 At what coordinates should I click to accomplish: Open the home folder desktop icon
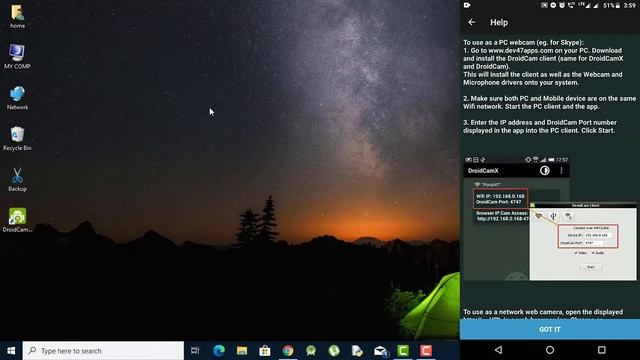[x=17, y=16]
